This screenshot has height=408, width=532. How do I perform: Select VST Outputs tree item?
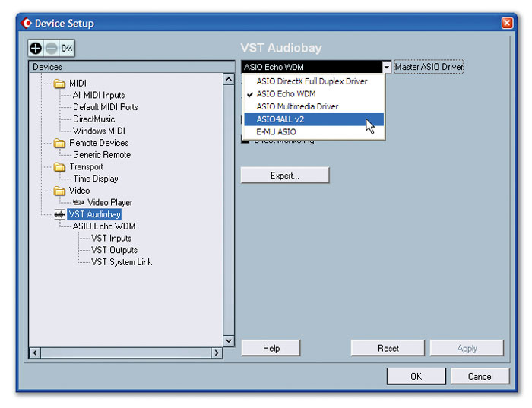(114, 250)
